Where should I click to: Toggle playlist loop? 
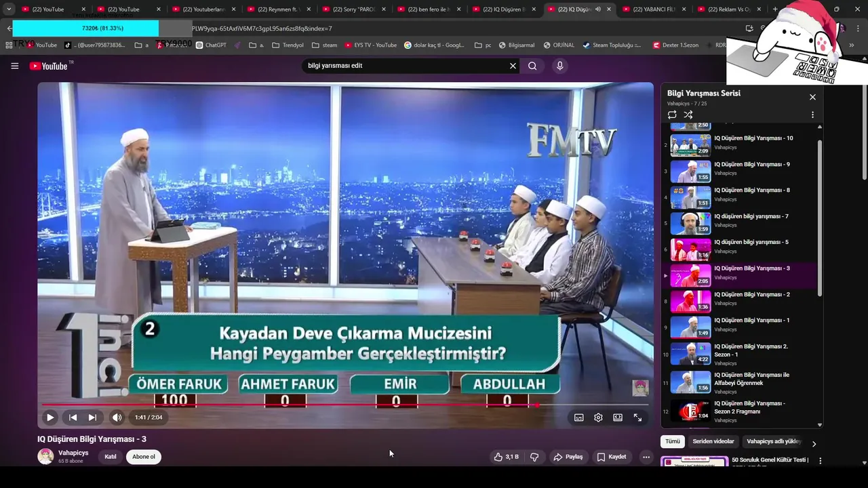[672, 115]
